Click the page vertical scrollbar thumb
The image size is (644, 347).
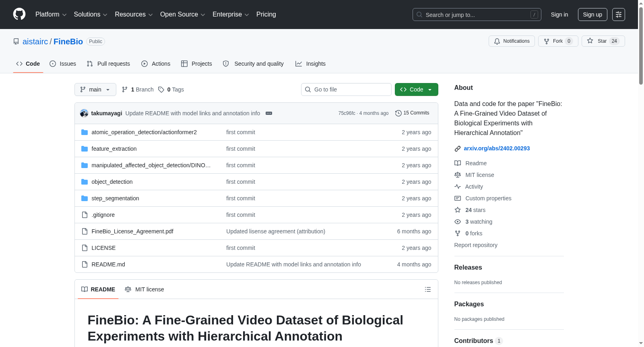641,46
